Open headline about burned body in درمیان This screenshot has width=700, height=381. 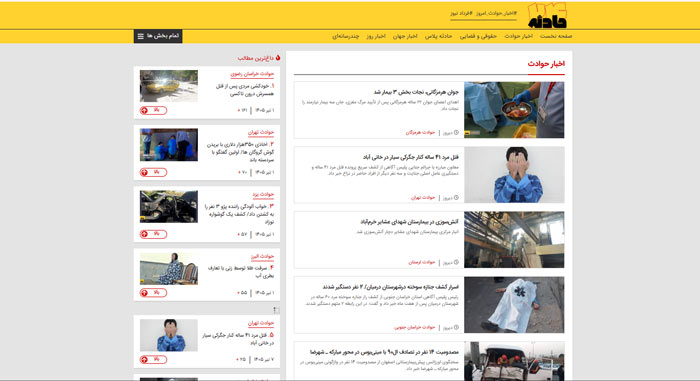click(391, 287)
